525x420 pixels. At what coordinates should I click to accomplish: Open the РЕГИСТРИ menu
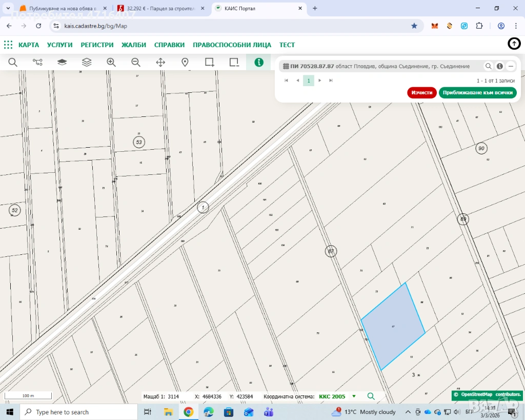(x=97, y=45)
